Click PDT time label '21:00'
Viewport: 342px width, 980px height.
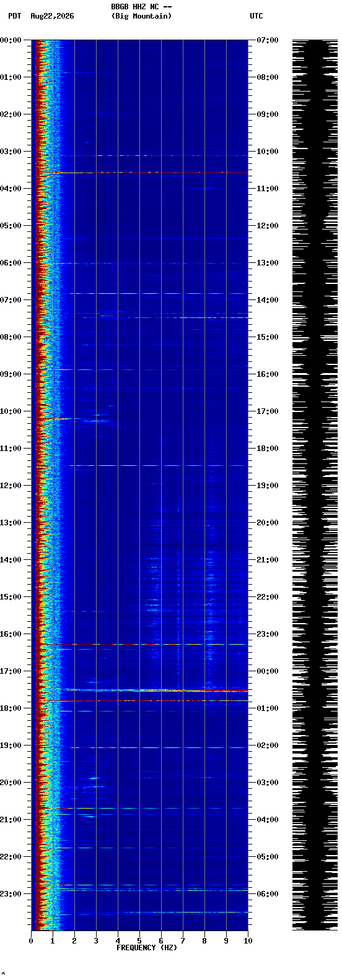[x=11, y=820]
